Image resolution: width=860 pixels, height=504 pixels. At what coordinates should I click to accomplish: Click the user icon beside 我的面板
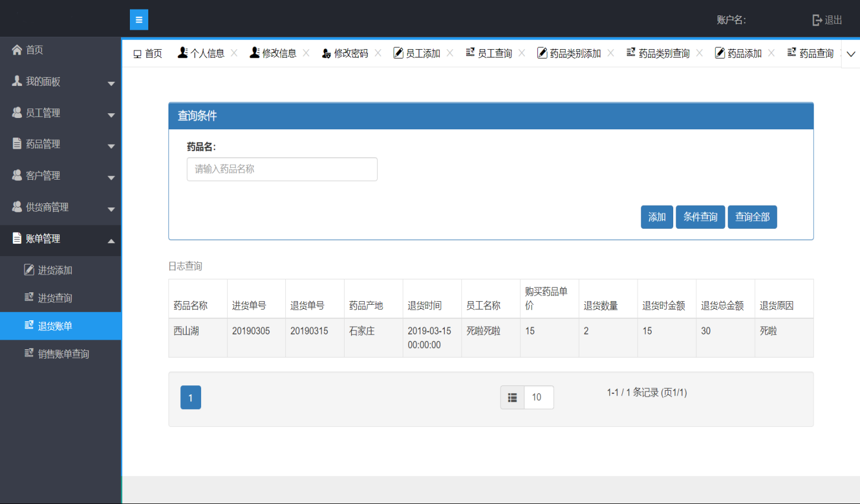(17, 81)
